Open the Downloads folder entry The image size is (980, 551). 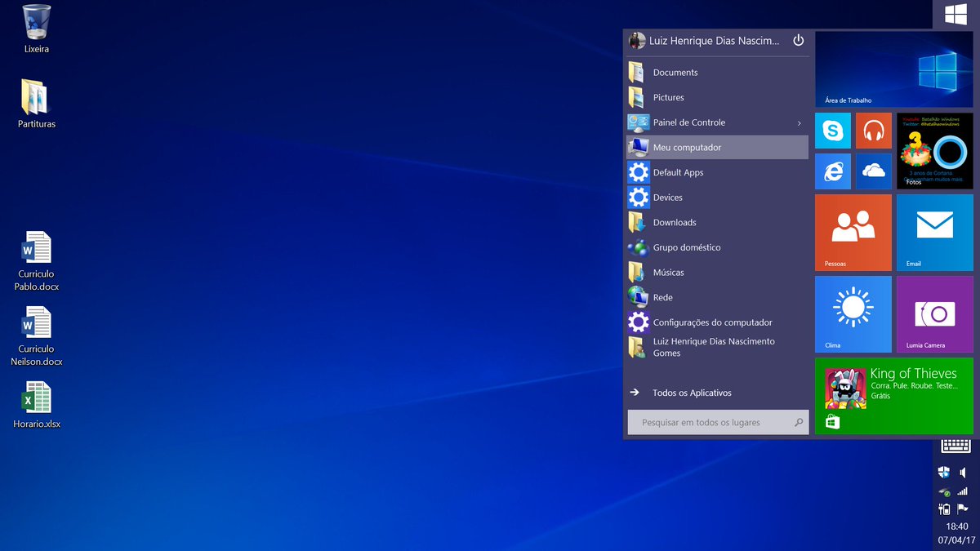tap(718, 222)
